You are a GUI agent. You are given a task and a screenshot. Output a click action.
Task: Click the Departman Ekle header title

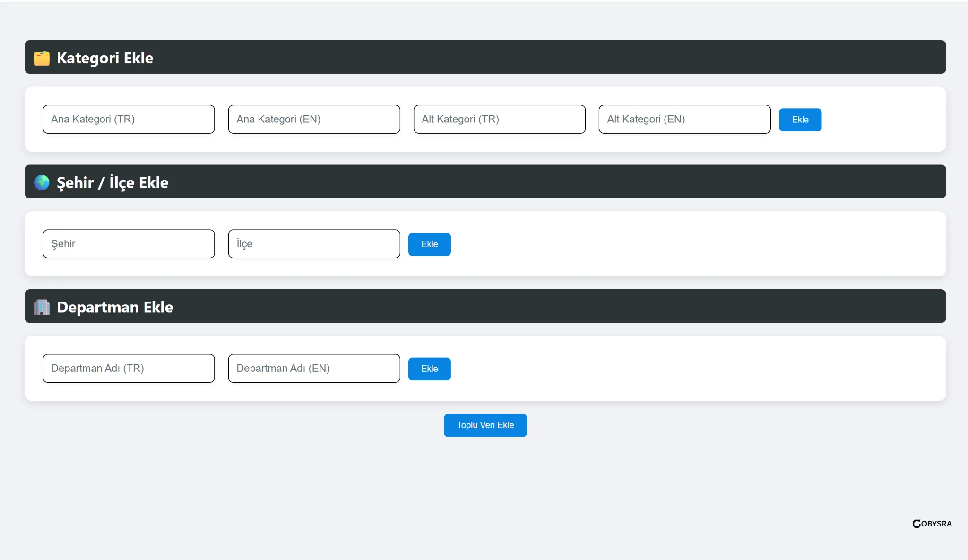[115, 307]
